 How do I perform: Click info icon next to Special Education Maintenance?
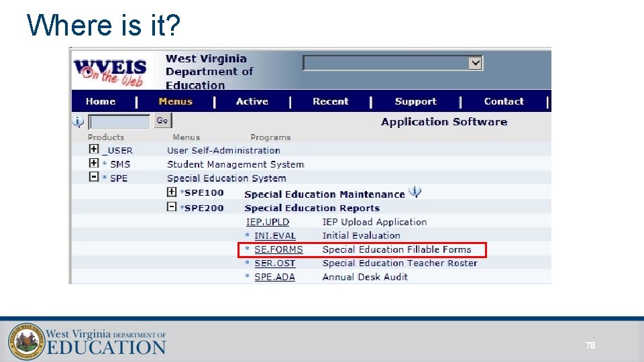click(x=415, y=192)
